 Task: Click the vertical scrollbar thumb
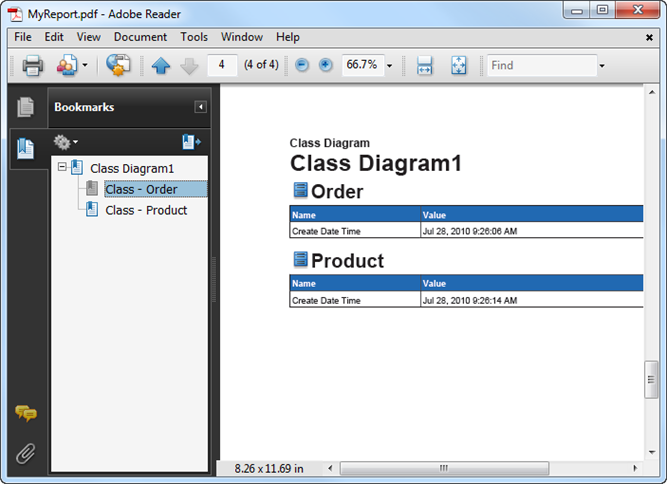651,379
